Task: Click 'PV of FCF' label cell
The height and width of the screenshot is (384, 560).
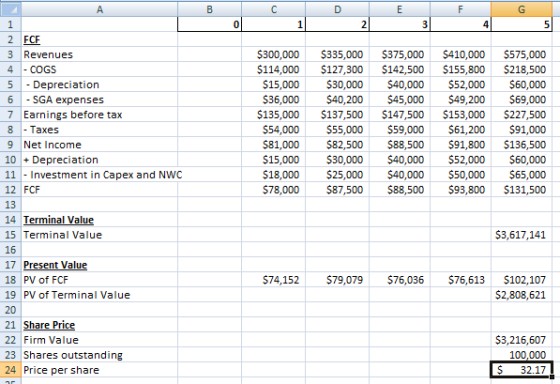Action: pyautogui.click(x=100, y=280)
